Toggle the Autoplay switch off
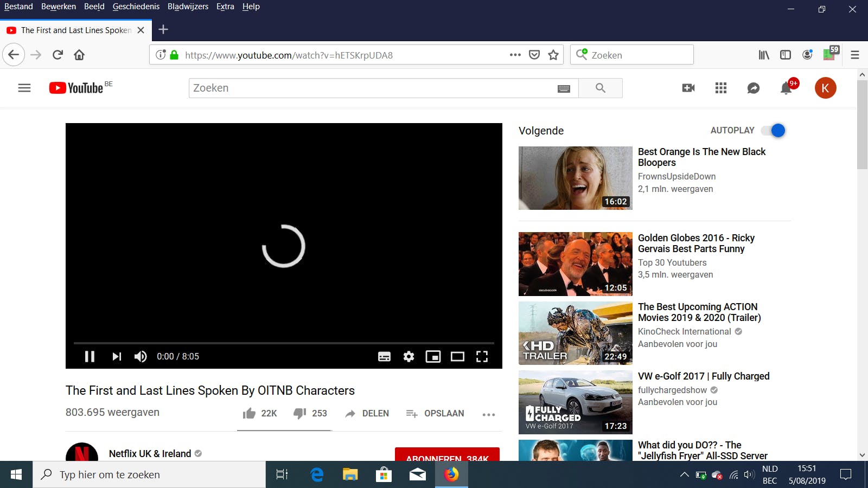 (x=774, y=131)
